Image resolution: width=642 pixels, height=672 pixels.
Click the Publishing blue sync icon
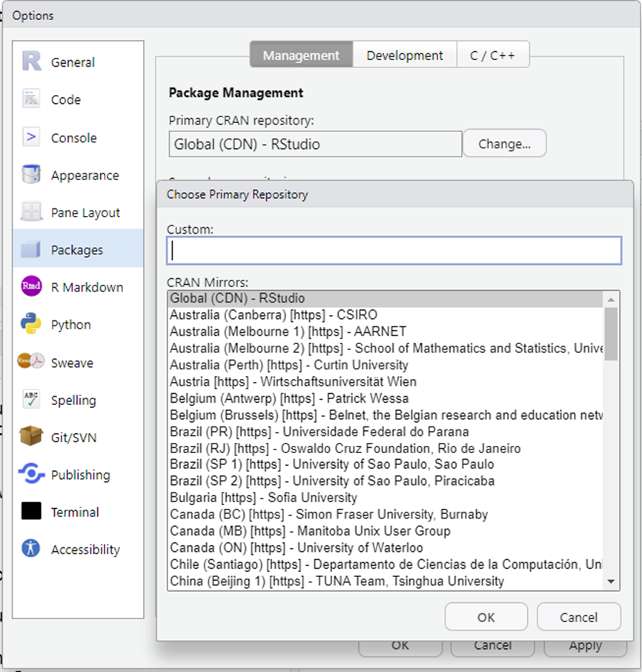tap(31, 473)
